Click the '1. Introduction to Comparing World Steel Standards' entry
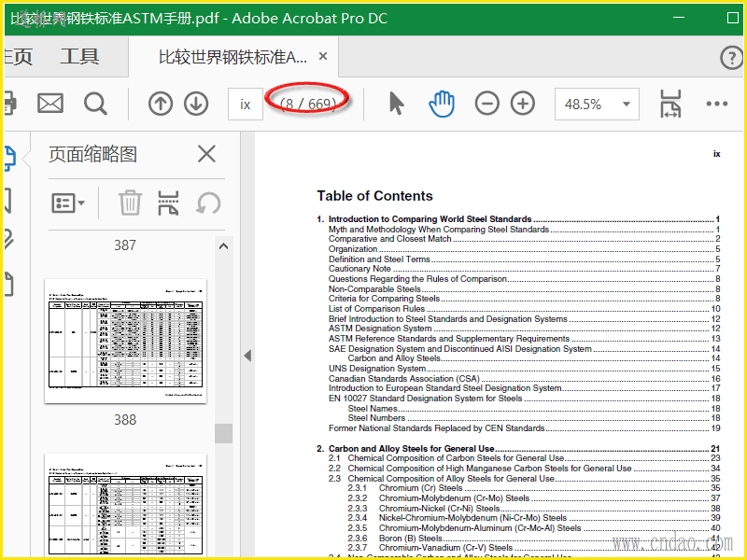 (518, 219)
